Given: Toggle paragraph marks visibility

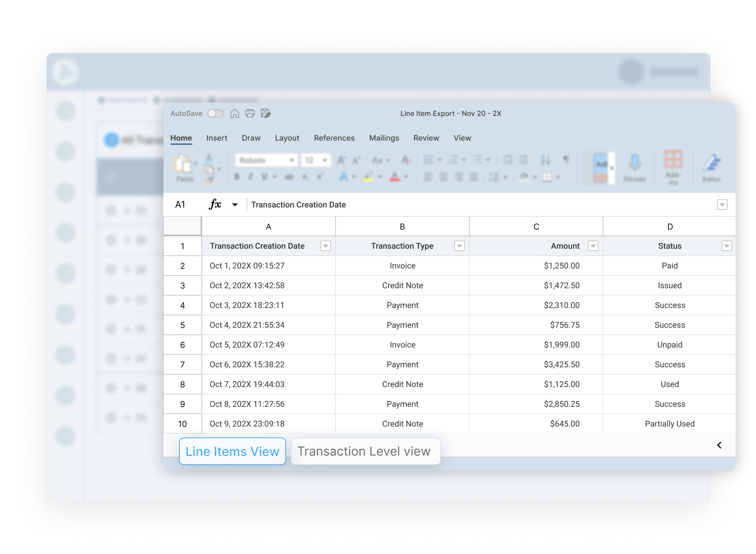Looking at the screenshot, I should [x=566, y=160].
